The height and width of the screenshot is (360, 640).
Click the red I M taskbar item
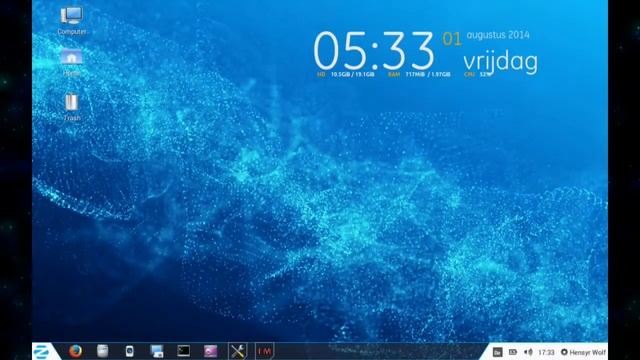[264, 351]
